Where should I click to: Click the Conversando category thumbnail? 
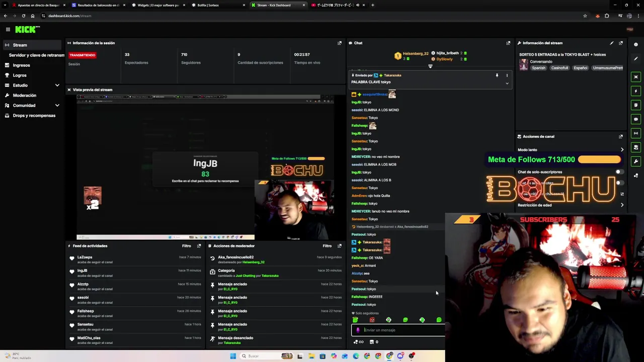pyautogui.click(x=524, y=64)
